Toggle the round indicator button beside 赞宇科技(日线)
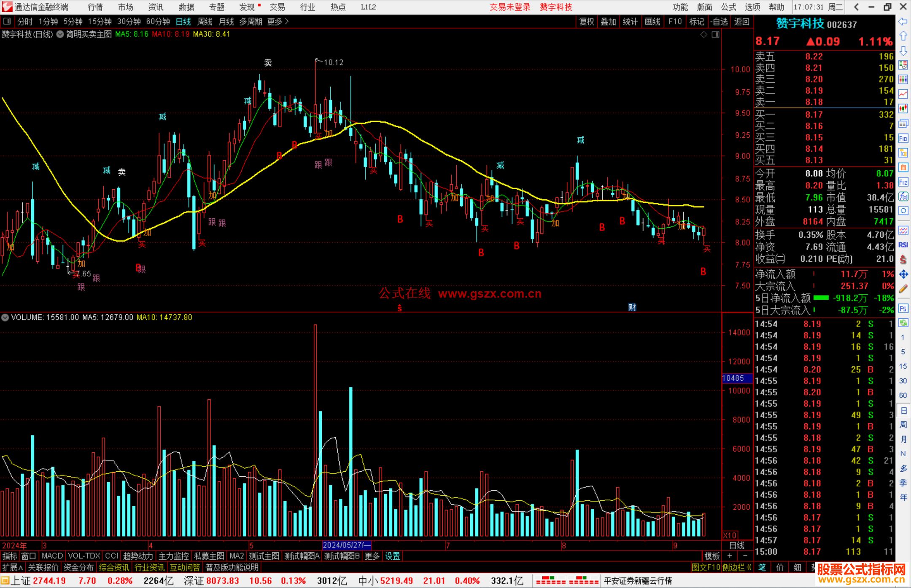Image resolution: width=911 pixels, height=588 pixels. click(x=60, y=34)
